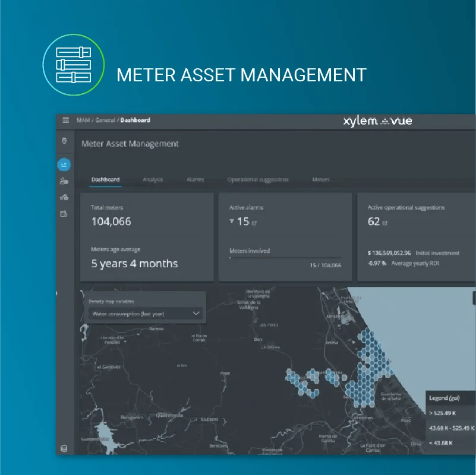Click the 'Initial investment' label

[x=437, y=253]
